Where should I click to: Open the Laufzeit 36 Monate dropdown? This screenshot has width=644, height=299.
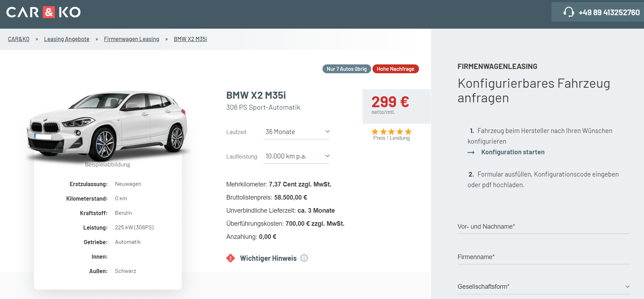(296, 132)
